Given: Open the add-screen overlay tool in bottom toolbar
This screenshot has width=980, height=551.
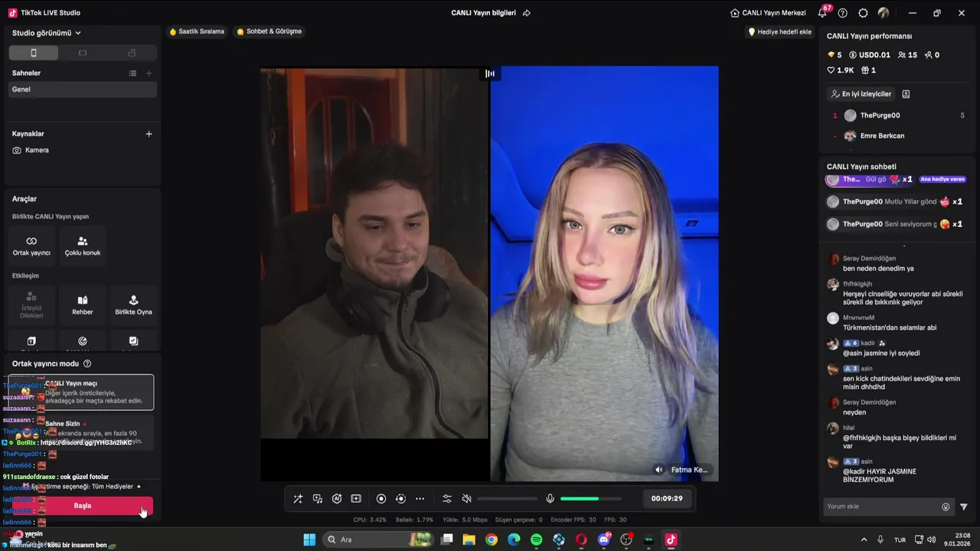Looking at the screenshot, I should click(x=356, y=499).
